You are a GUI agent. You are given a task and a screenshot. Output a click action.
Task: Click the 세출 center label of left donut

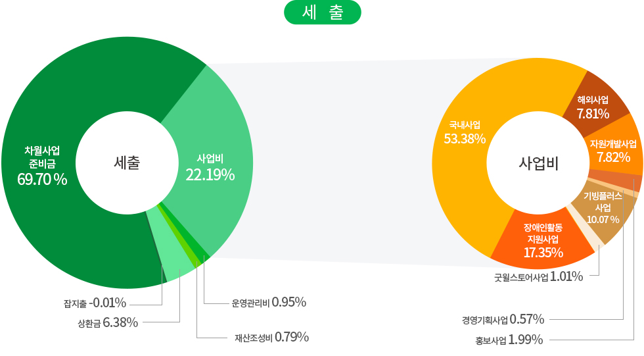127,163
